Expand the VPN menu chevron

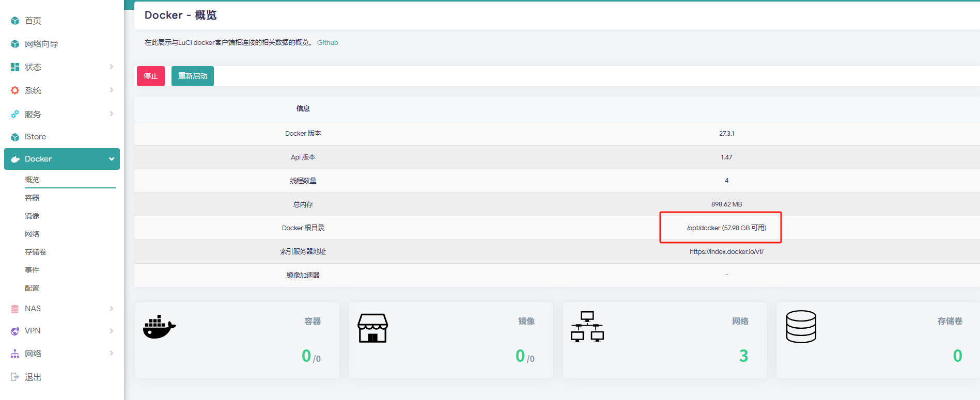112,331
